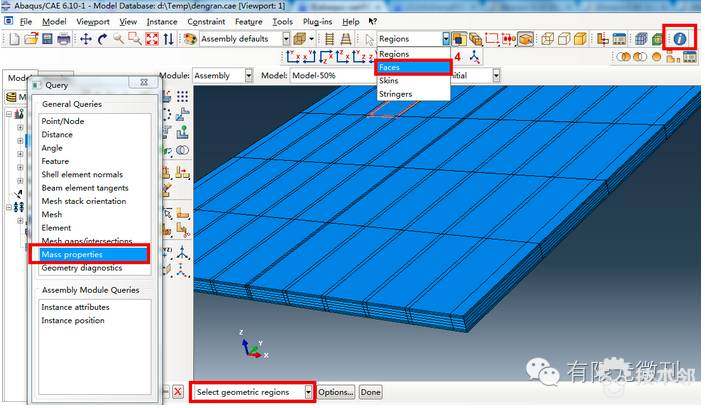Click the Options... button
705x408 pixels.
(x=336, y=392)
